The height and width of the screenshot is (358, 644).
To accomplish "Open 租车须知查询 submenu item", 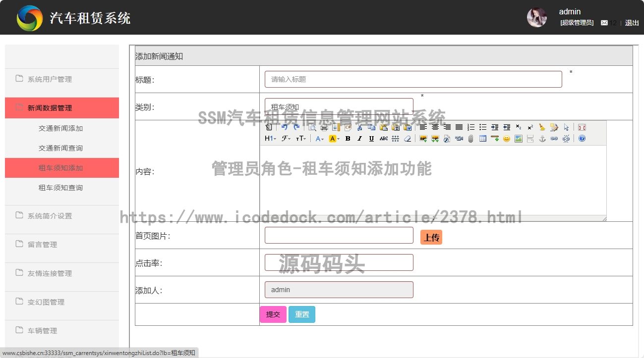I will pyautogui.click(x=62, y=188).
